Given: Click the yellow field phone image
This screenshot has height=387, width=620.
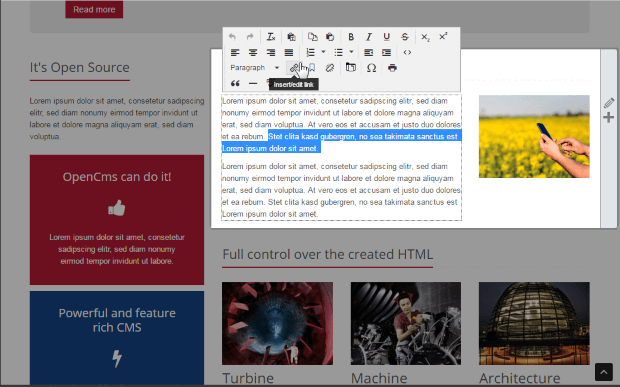Looking at the screenshot, I should [534, 136].
